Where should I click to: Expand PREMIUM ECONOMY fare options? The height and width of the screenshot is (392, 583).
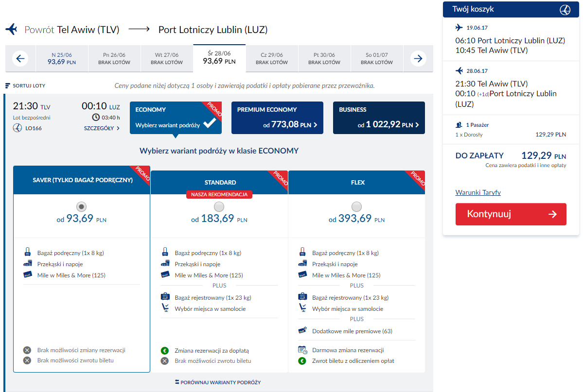pyautogui.click(x=277, y=118)
